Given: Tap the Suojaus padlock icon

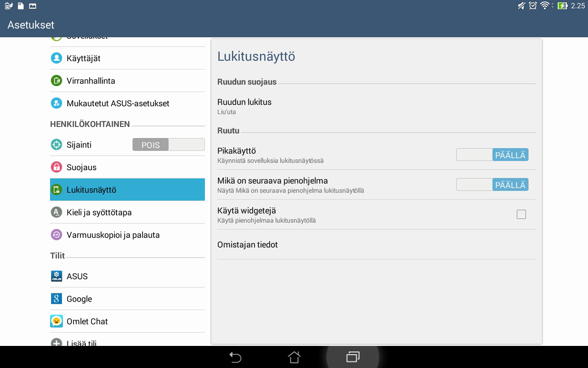Looking at the screenshot, I should tap(56, 167).
